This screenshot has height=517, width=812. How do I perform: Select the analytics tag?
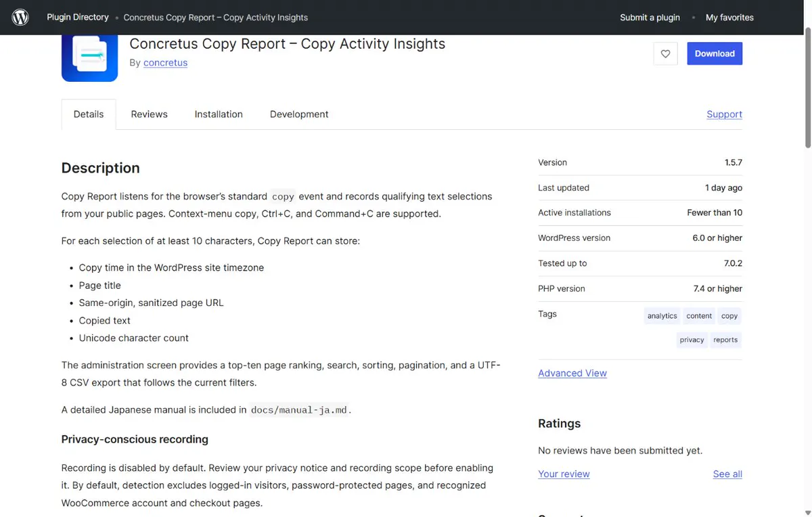(662, 316)
